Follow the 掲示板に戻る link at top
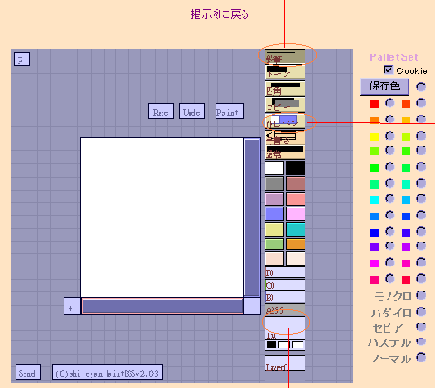 pos(219,14)
